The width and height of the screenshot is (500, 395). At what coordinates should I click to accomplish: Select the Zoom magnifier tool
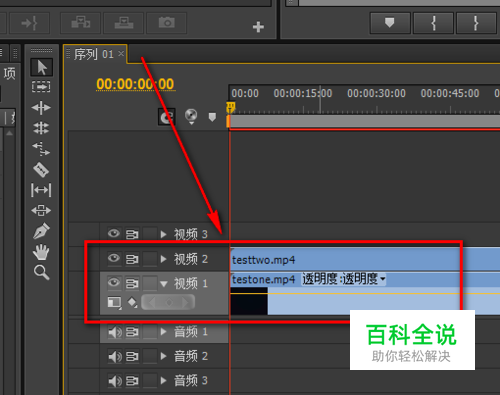click(x=41, y=272)
